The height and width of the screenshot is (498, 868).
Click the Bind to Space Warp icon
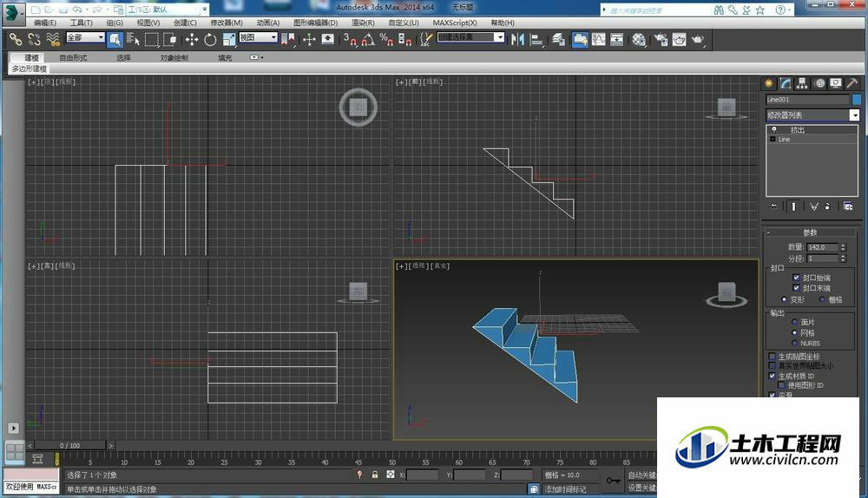point(53,39)
